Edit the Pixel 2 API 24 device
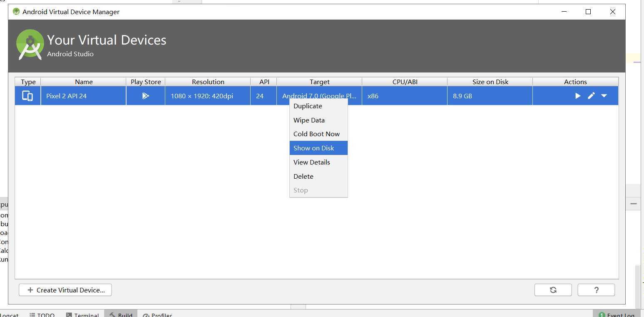This screenshot has width=644, height=317. [591, 96]
